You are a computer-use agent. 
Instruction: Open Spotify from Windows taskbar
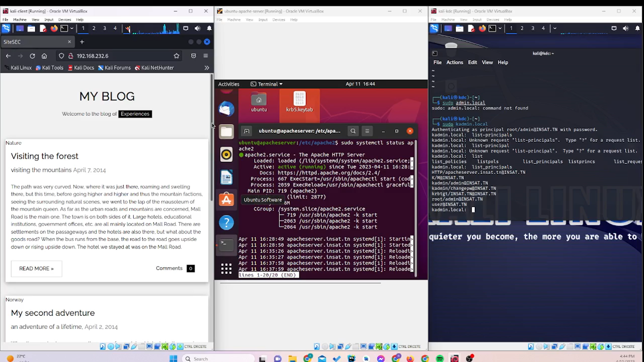click(x=440, y=359)
